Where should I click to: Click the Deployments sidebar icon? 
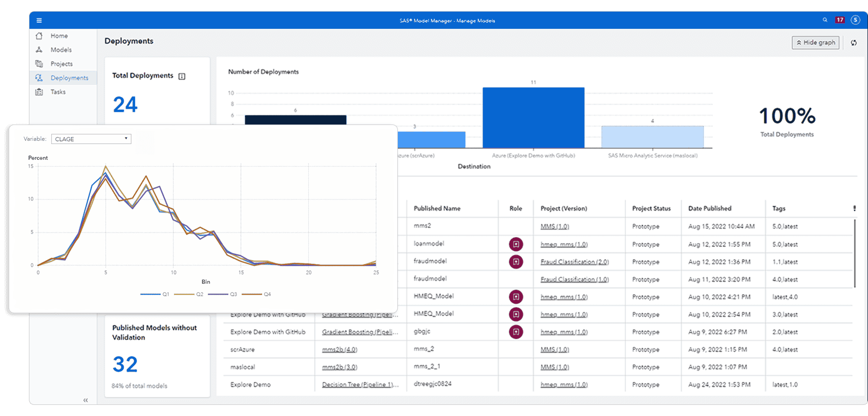point(39,78)
